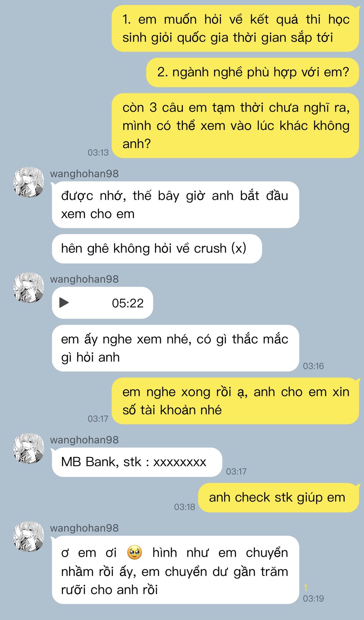Tap the 'em chuyển nhầm rồi ấy' message
The image size is (364, 620).
[175, 570]
